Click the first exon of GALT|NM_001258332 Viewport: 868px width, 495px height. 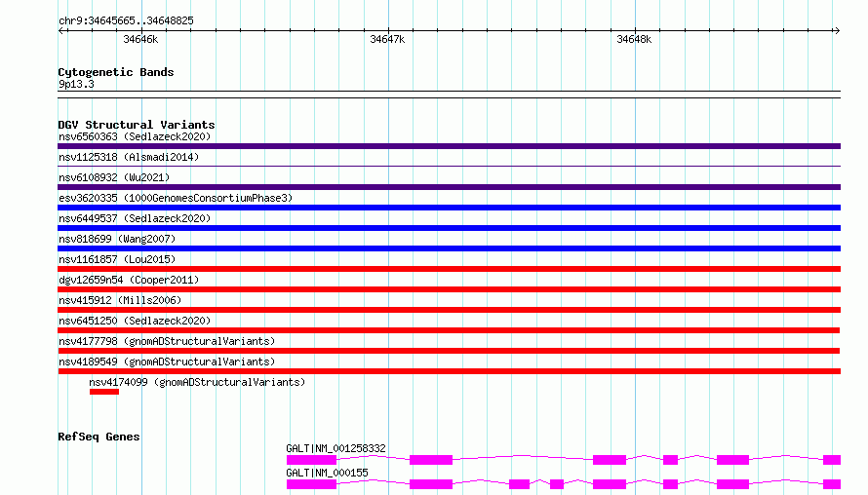[x=311, y=460]
